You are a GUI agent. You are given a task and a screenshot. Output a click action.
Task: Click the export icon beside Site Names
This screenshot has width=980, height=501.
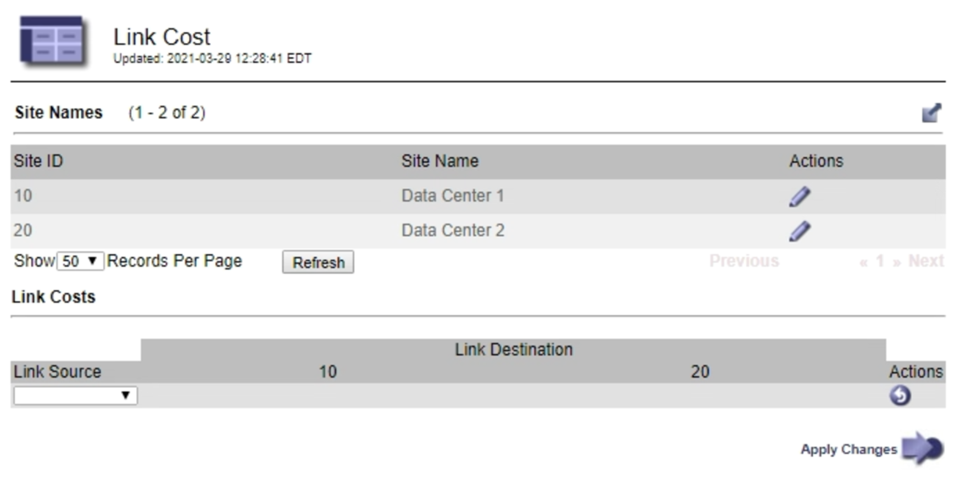click(931, 113)
